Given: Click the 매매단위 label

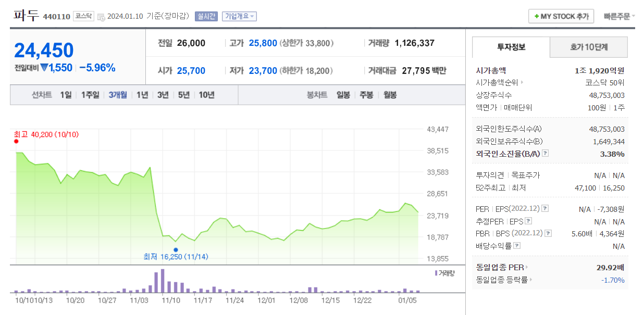Looking at the screenshot, I should point(518,107).
